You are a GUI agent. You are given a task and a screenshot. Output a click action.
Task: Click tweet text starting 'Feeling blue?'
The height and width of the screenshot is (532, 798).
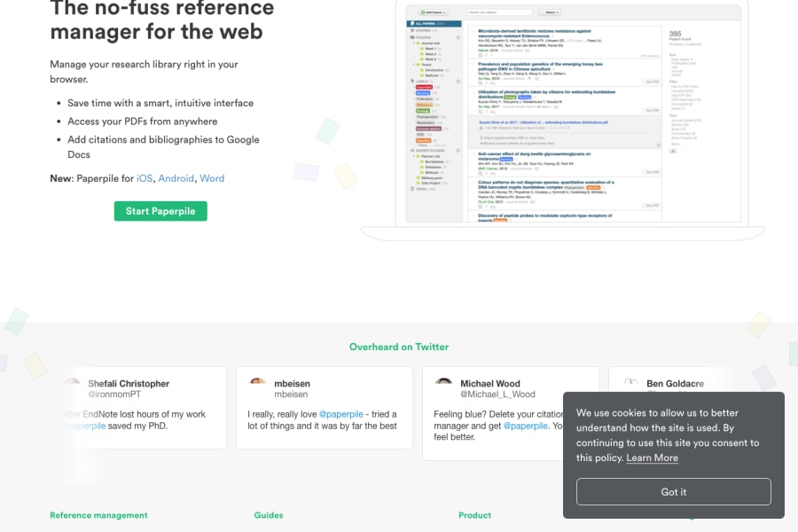tap(498, 426)
